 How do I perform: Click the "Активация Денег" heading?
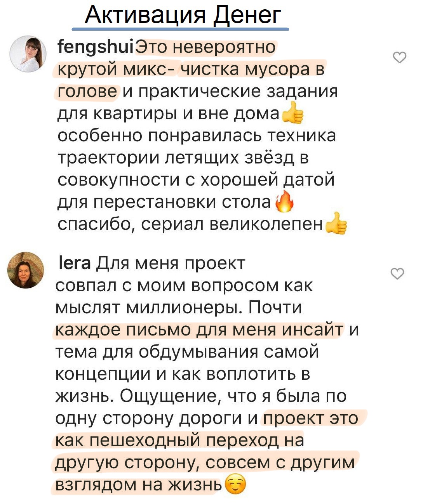[x=182, y=15]
